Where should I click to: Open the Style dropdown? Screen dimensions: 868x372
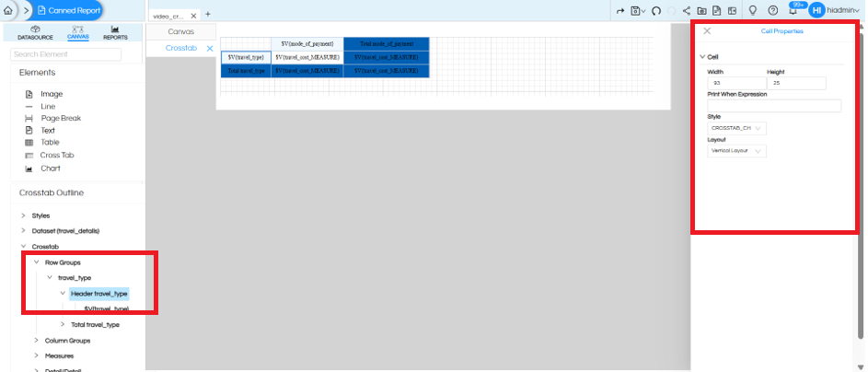(x=736, y=128)
